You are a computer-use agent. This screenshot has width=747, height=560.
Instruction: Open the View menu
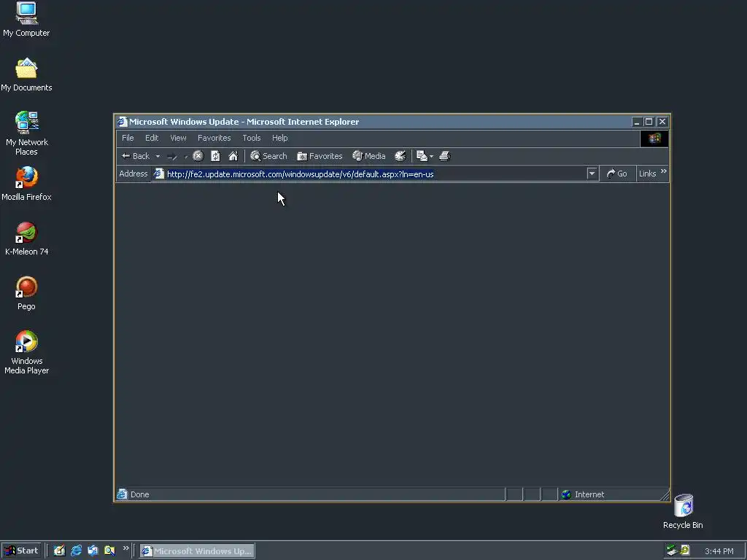tap(178, 138)
